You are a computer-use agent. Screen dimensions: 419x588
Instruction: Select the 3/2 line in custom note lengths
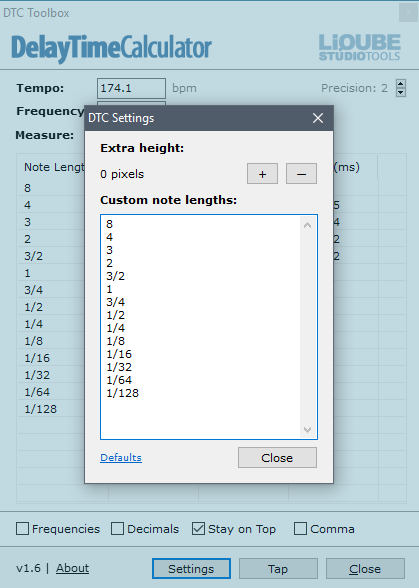click(116, 276)
